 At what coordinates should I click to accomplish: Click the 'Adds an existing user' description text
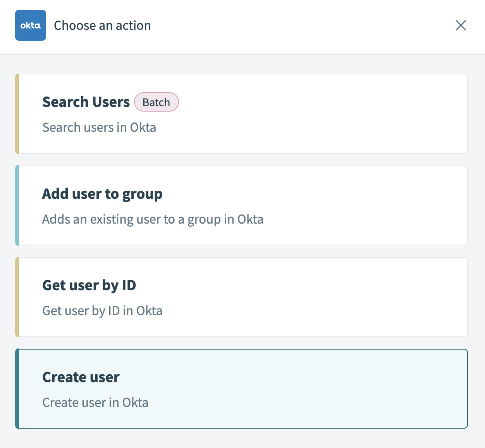pos(153,219)
